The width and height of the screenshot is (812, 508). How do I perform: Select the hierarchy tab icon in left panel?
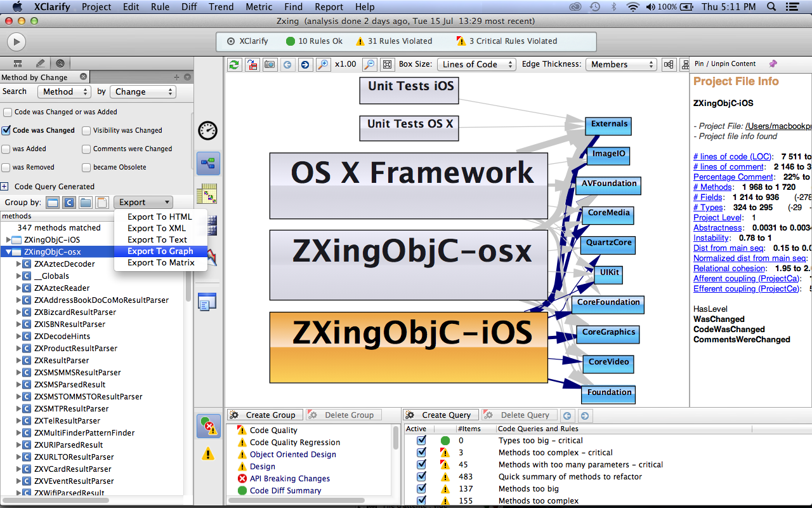point(18,63)
